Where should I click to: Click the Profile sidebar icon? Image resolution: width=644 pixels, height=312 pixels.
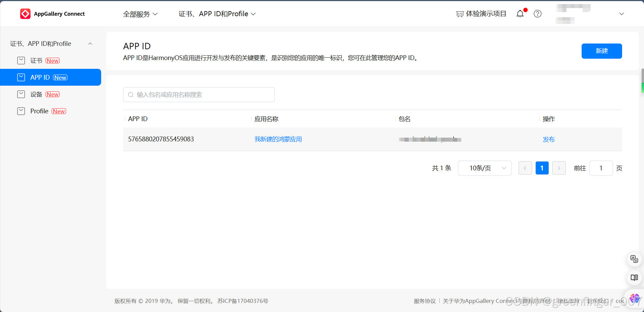[21, 111]
